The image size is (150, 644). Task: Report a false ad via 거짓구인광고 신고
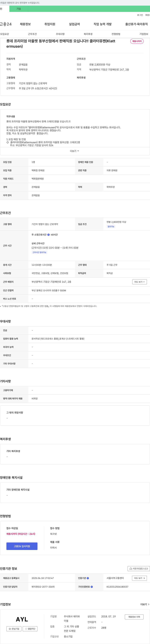tap(139, 568)
